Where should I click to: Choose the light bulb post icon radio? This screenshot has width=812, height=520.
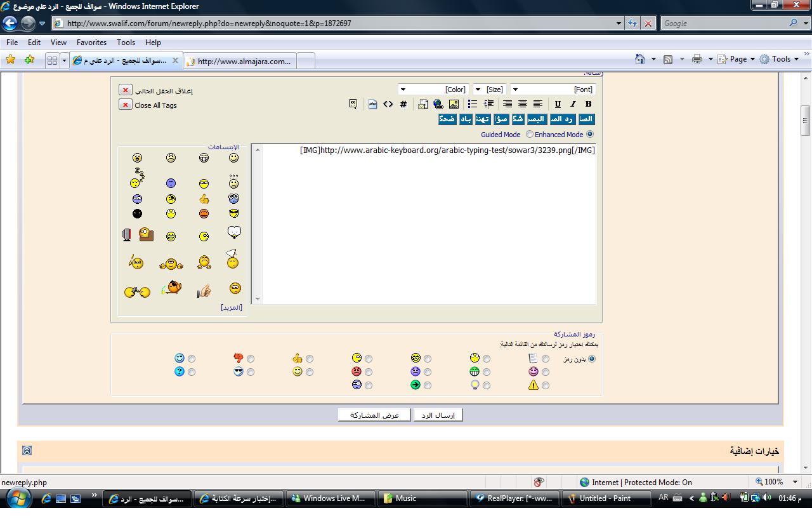point(487,385)
